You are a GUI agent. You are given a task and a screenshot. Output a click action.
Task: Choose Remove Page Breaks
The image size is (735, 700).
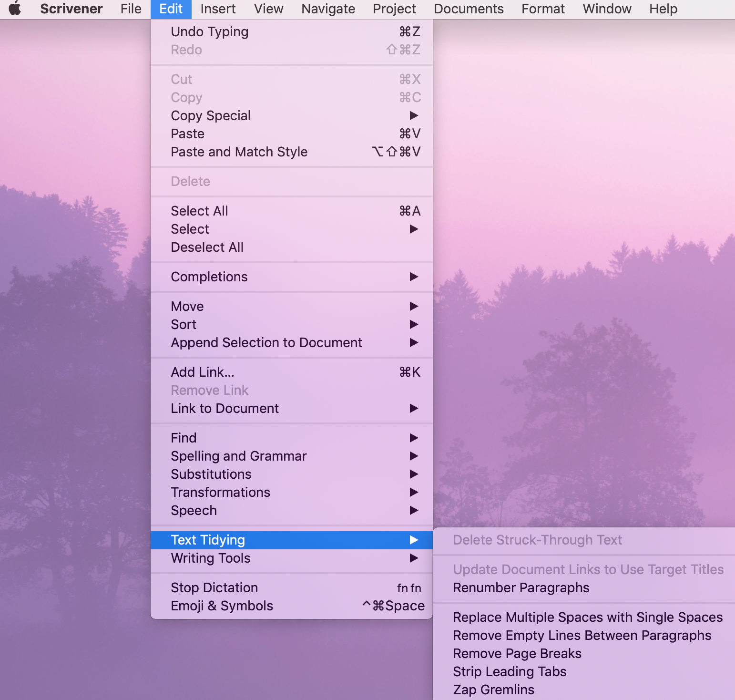point(584,653)
